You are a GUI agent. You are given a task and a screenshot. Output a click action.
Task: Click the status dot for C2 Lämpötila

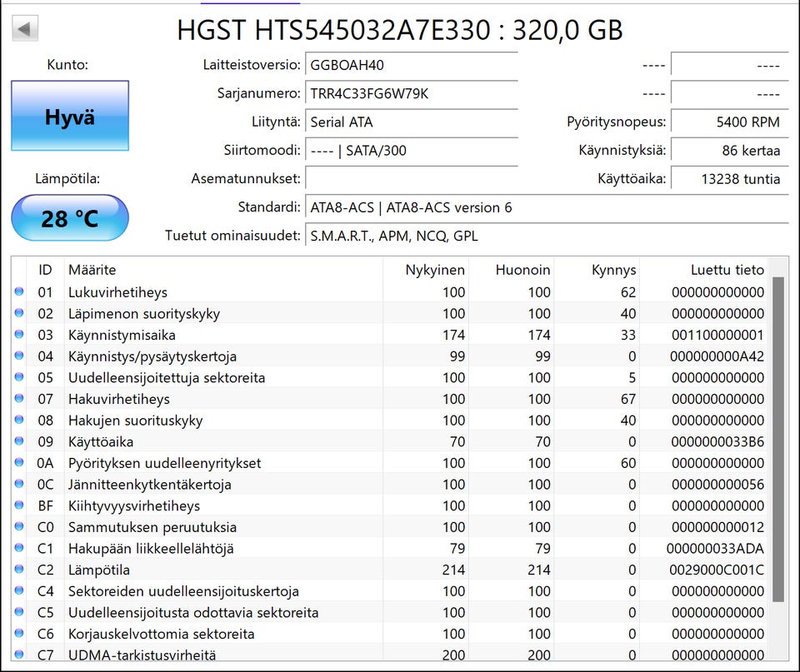[19, 570]
